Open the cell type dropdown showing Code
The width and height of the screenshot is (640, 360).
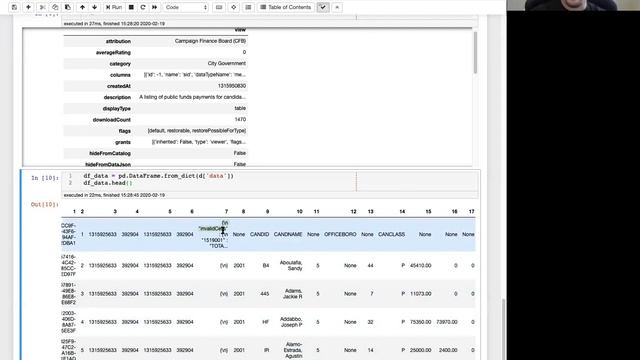[x=186, y=7]
